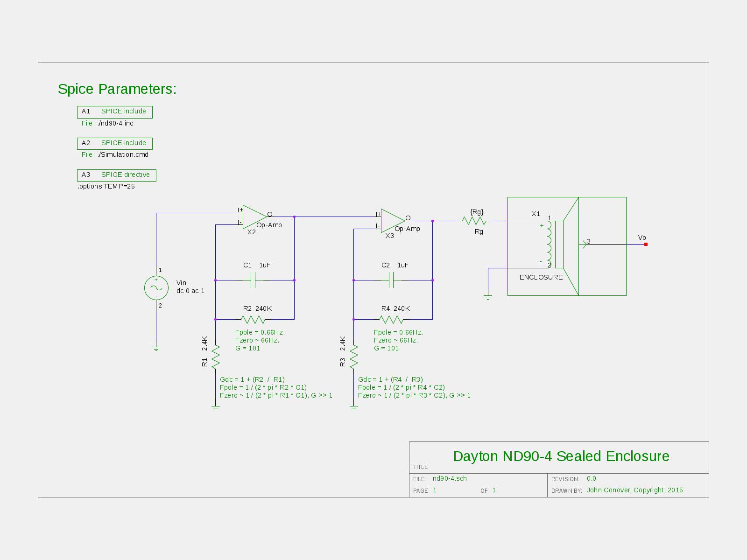Image resolution: width=747 pixels, height=560 pixels.
Task: Click the {Rg} parameter label
Action: click(477, 212)
